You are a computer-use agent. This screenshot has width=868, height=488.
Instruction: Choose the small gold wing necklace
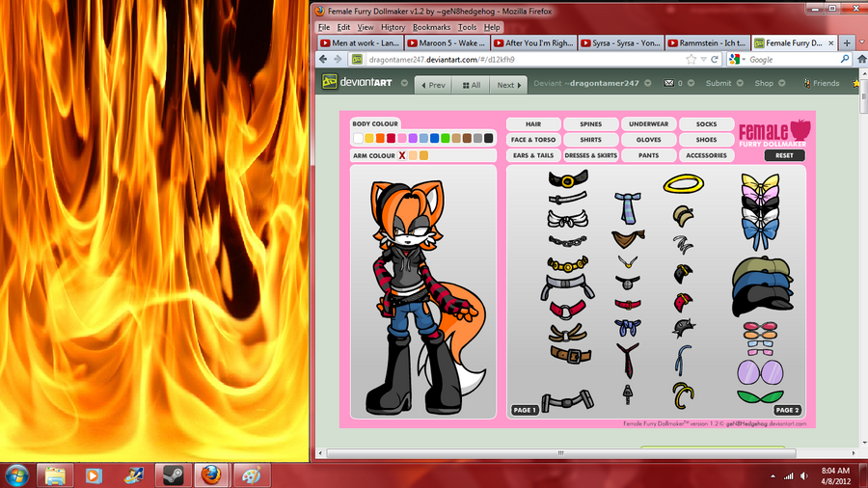pos(628,261)
